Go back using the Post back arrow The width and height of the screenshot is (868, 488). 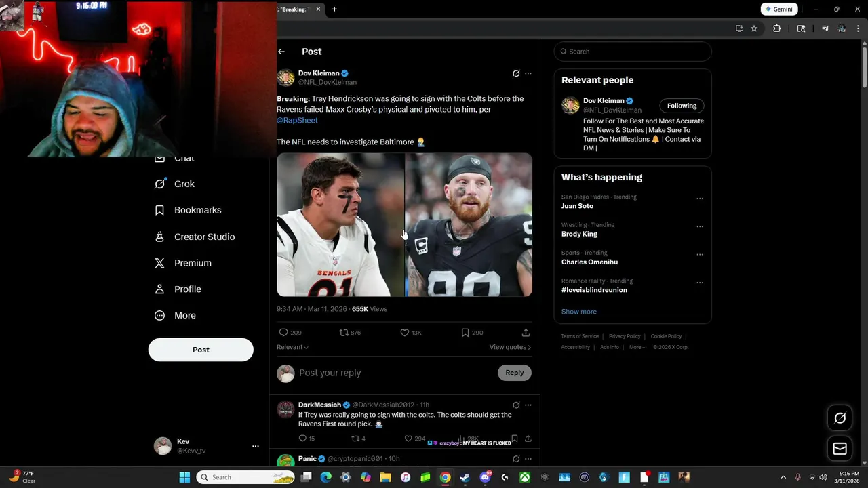pos(281,52)
